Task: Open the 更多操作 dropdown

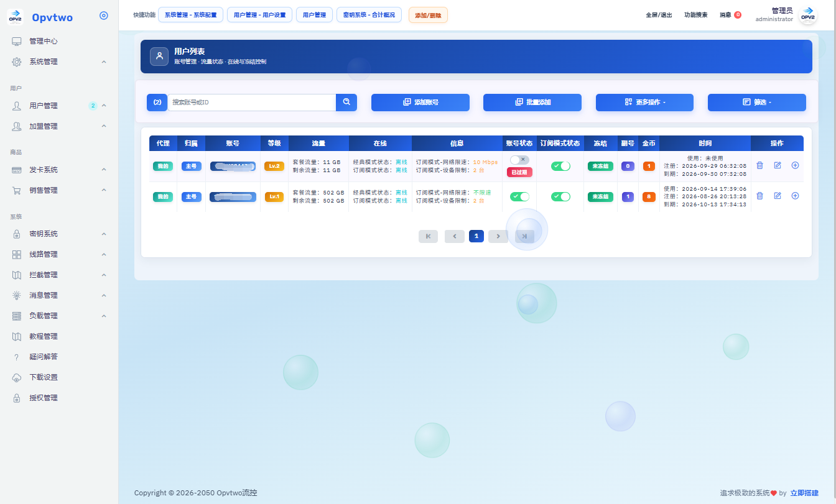Action: (x=644, y=103)
